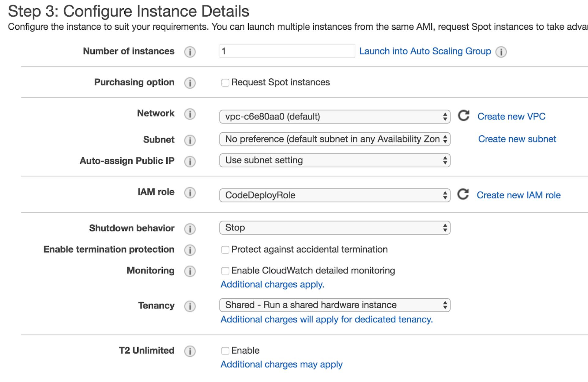Refresh the VPC network list
588x382 pixels.
pos(463,116)
